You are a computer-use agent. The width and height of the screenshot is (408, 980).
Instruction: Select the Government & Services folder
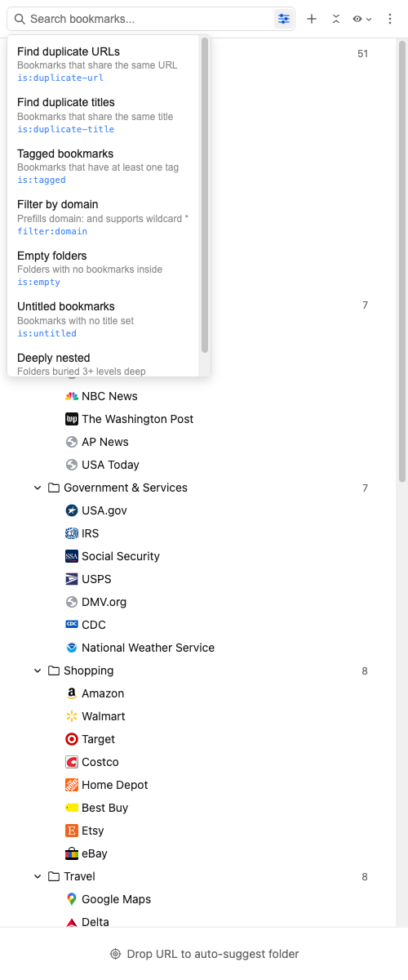tap(126, 488)
